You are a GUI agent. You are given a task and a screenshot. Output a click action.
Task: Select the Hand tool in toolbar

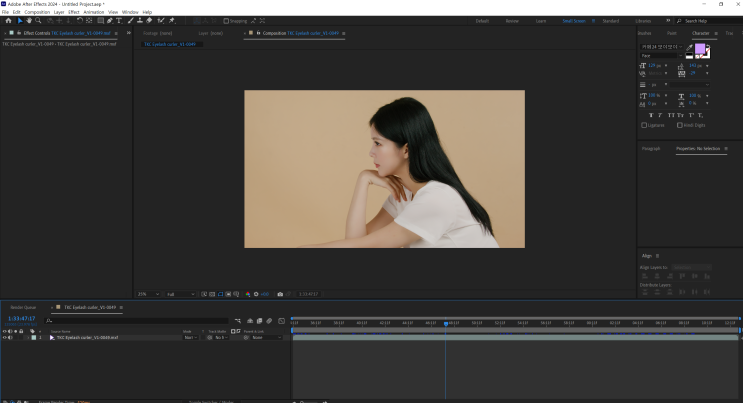coord(29,20)
